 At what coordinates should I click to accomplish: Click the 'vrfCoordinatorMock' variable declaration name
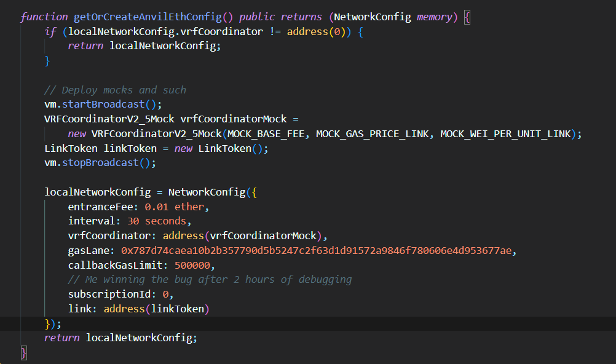pos(234,119)
